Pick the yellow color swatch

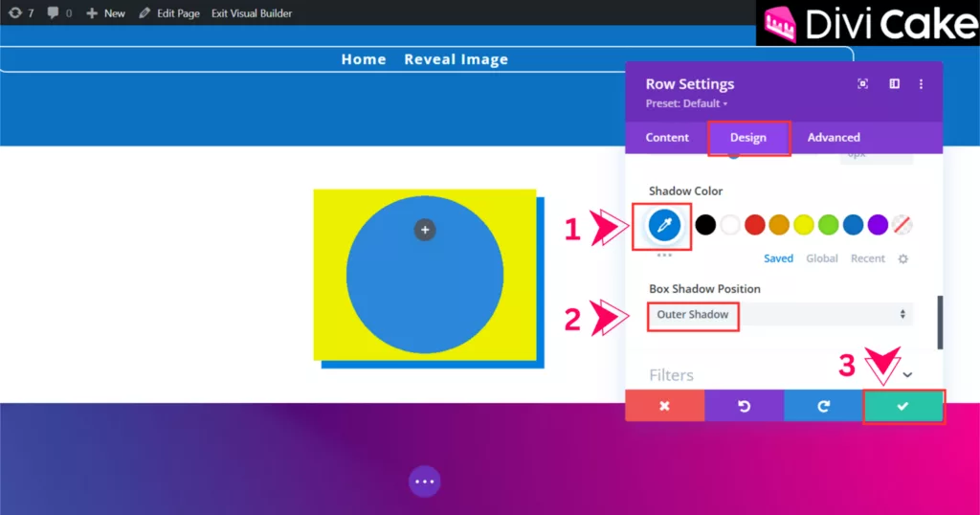pos(804,225)
